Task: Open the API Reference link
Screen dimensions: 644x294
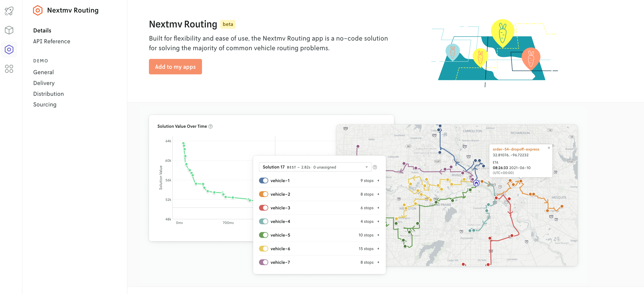Action: click(x=52, y=41)
